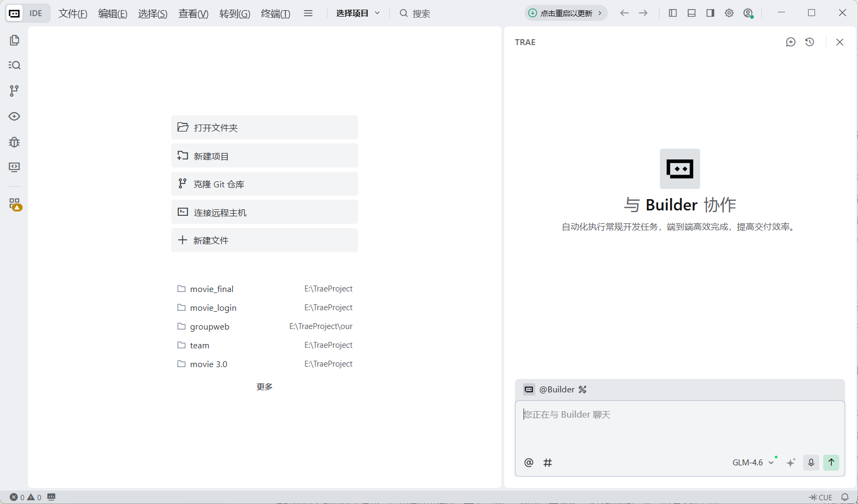858x504 pixels.
Task: Toggle the primary left sidebar layout
Action: (673, 13)
